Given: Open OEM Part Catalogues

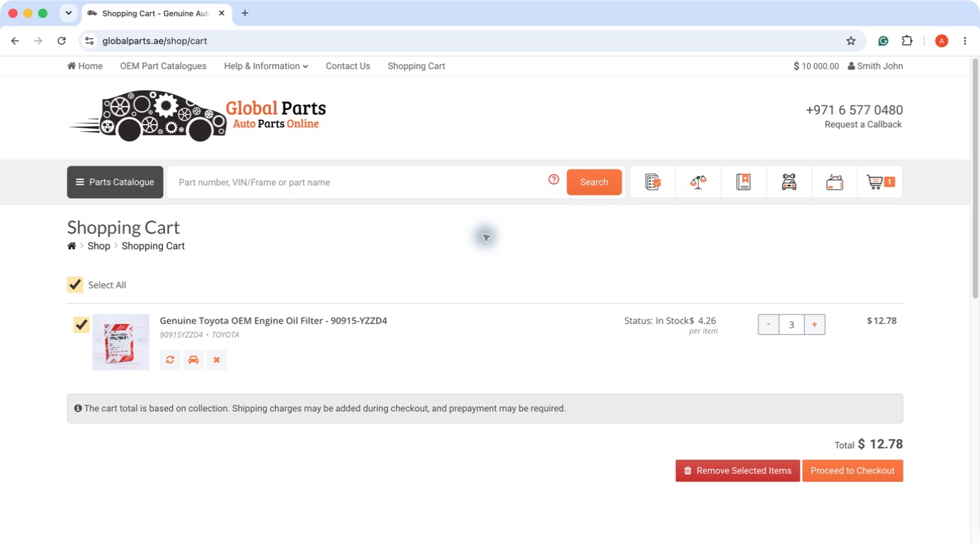Looking at the screenshot, I should click(x=163, y=66).
